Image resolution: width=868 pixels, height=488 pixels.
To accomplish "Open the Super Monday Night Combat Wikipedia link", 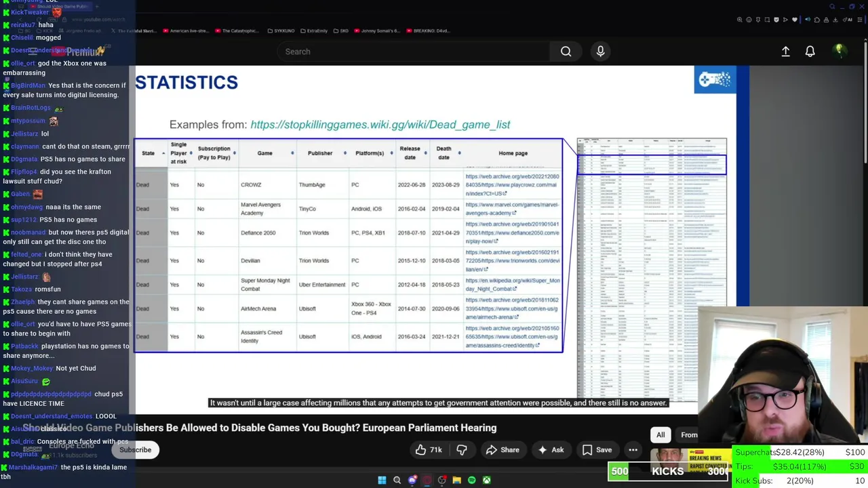I will pos(513,285).
